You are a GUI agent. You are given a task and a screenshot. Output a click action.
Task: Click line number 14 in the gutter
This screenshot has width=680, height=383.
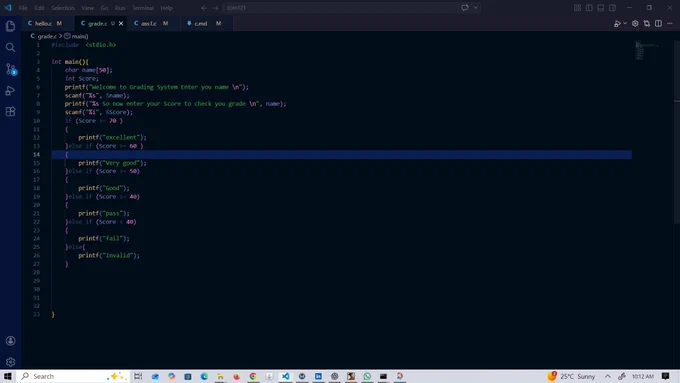36,154
